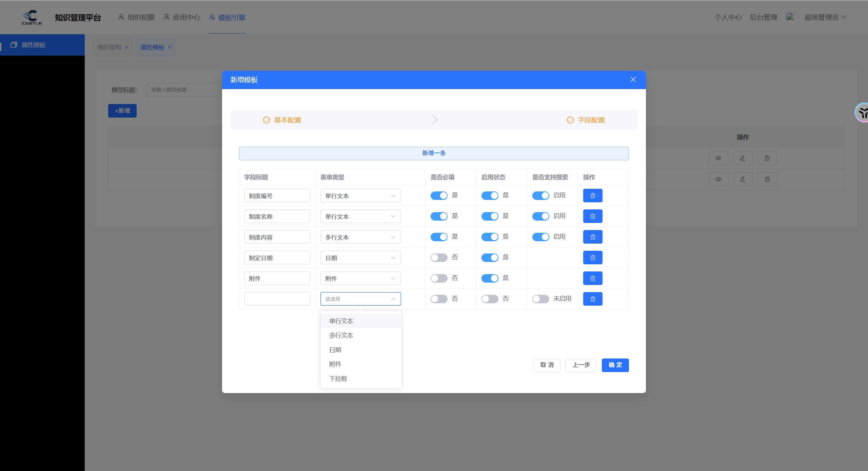The height and width of the screenshot is (471, 868).
Task: Delete the empty last field row
Action: (x=592, y=299)
